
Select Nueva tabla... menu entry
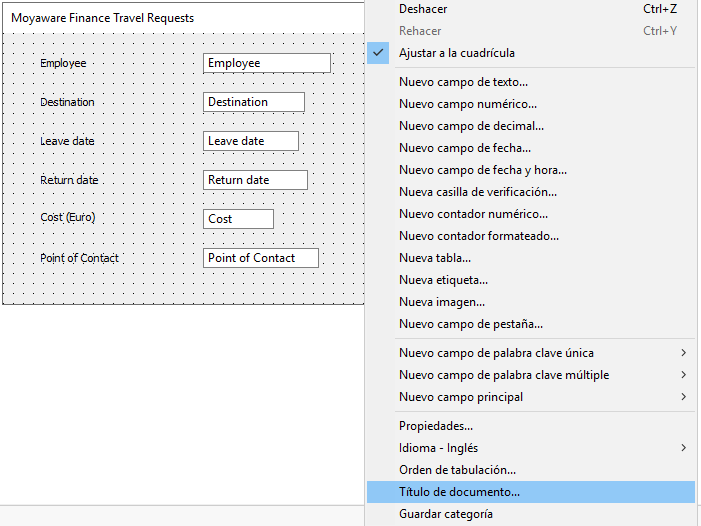click(x=531, y=258)
